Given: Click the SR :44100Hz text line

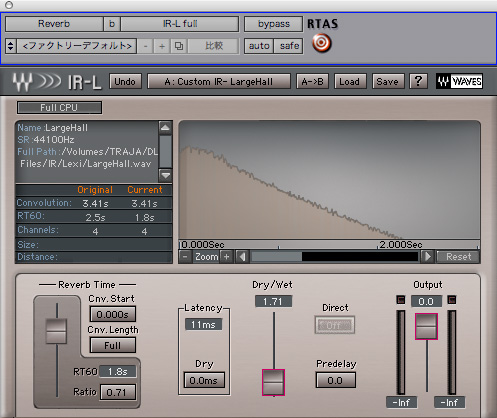Looking at the screenshot, I should click(x=46, y=140).
